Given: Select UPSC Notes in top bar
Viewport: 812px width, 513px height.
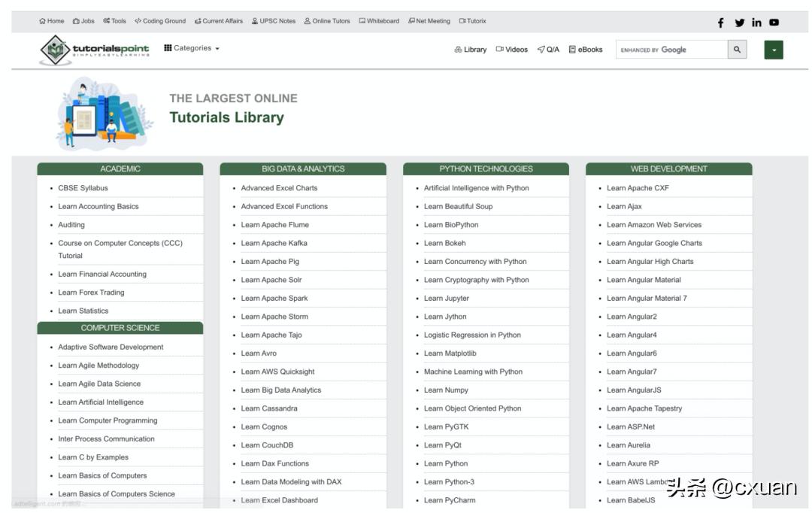Looking at the screenshot, I should click(x=274, y=21).
